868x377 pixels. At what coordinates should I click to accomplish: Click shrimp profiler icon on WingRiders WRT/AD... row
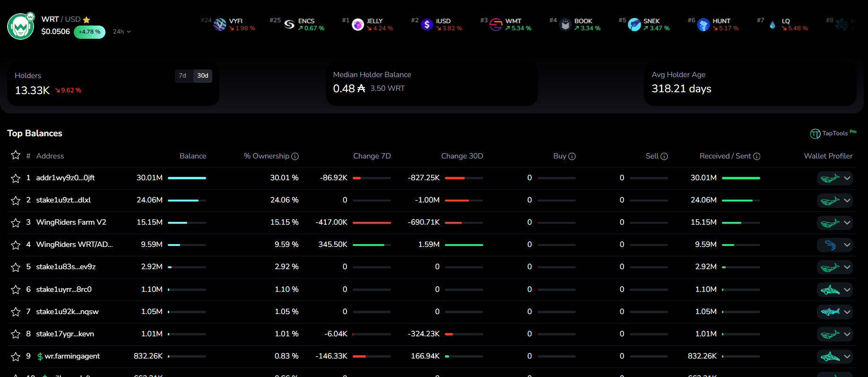[x=830, y=245]
